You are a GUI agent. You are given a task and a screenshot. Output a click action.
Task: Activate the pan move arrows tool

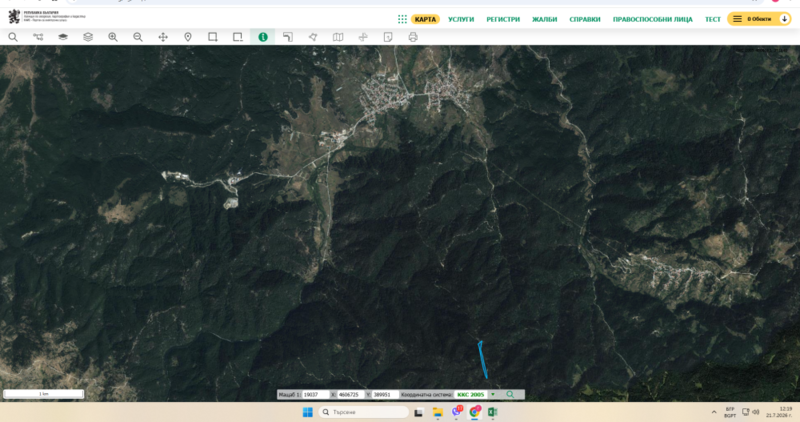tap(163, 37)
